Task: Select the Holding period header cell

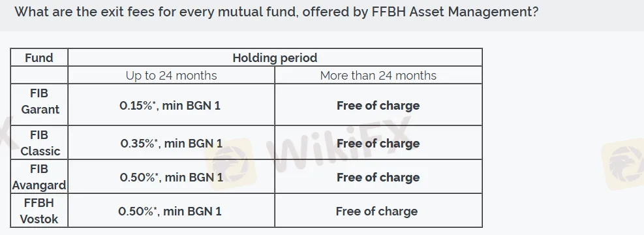Action: click(x=275, y=57)
